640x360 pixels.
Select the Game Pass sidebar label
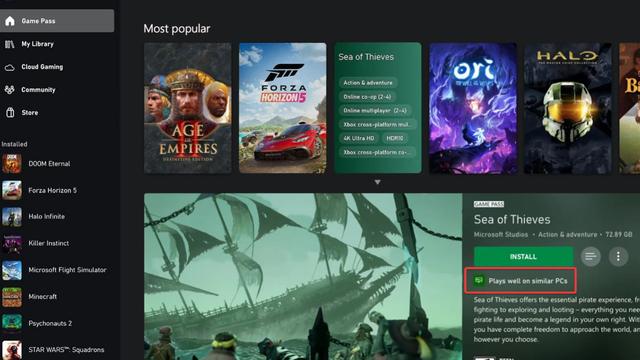[38, 21]
